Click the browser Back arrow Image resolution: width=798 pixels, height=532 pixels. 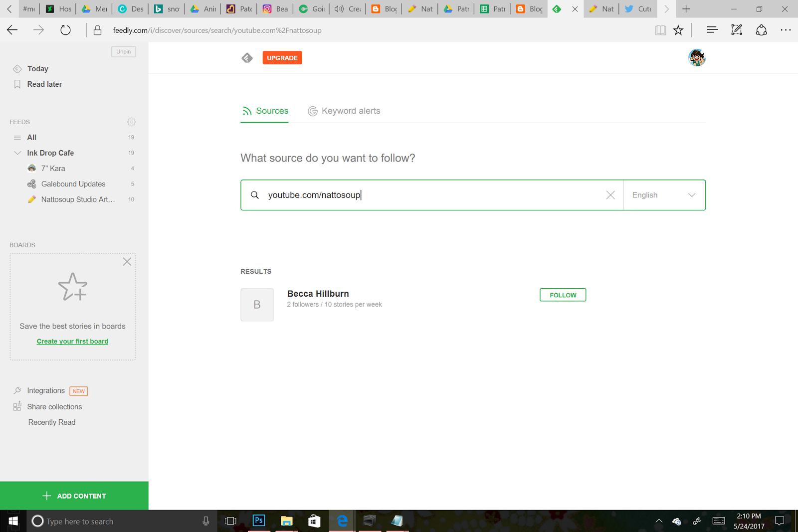12,30
